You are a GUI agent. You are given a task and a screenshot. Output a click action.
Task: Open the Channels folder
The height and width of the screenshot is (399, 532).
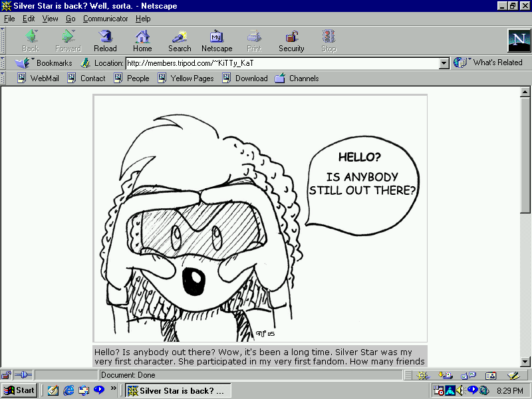tap(297, 78)
